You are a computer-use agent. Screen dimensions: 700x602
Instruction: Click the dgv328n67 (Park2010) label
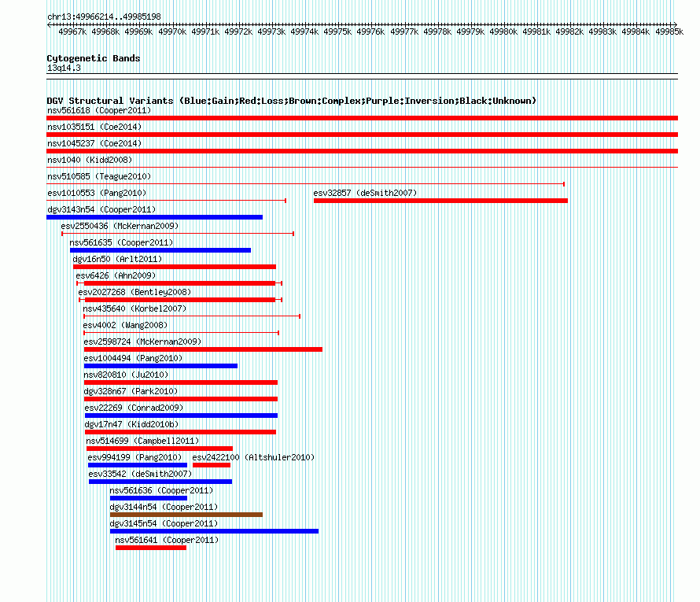(x=131, y=391)
